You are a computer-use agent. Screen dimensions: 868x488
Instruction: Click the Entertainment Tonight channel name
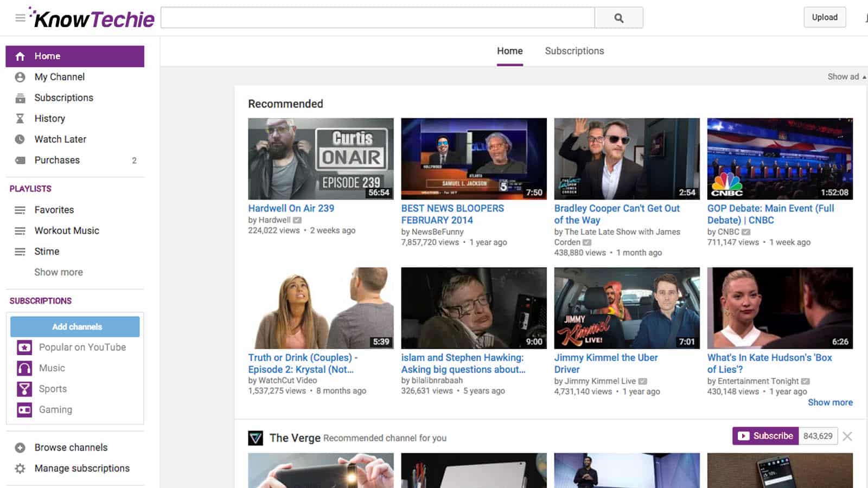(x=758, y=381)
